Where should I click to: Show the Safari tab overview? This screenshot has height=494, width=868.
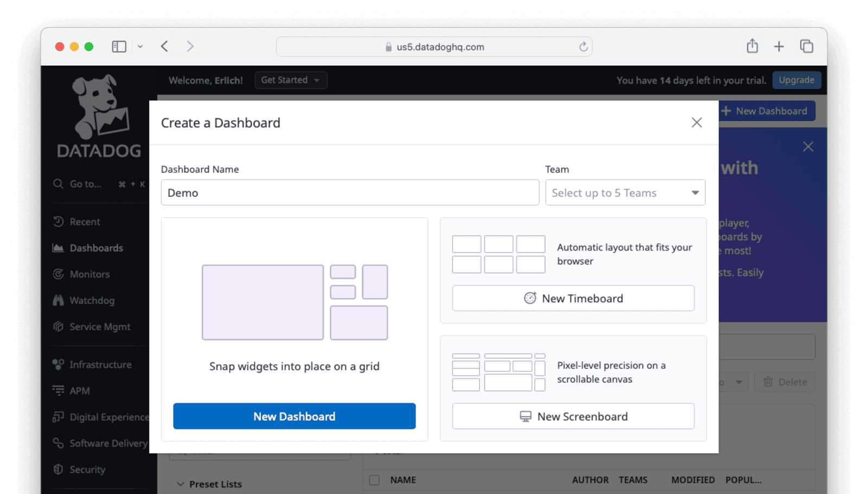(807, 46)
